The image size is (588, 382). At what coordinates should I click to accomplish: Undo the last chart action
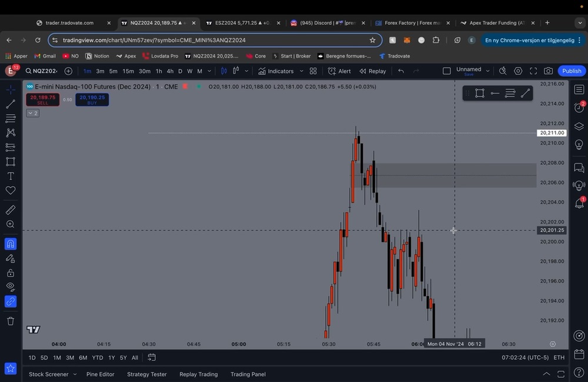click(x=401, y=71)
